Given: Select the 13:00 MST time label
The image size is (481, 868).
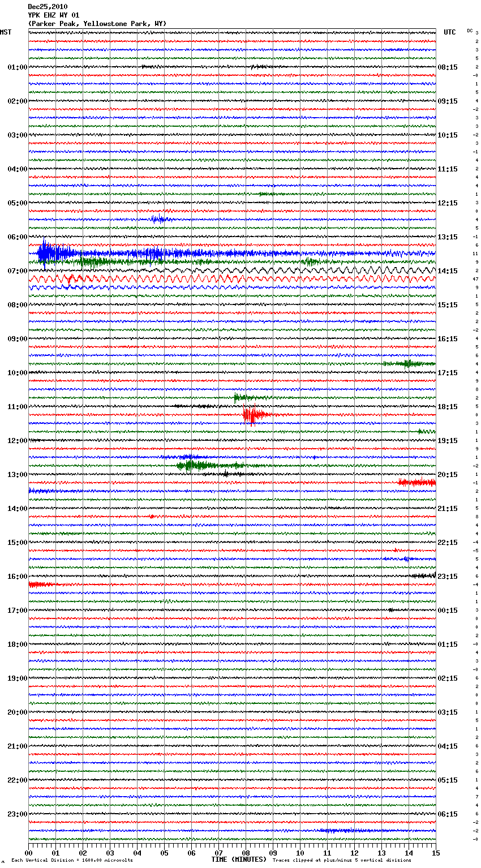Looking at the screenshot, I should tap(17, 475).
